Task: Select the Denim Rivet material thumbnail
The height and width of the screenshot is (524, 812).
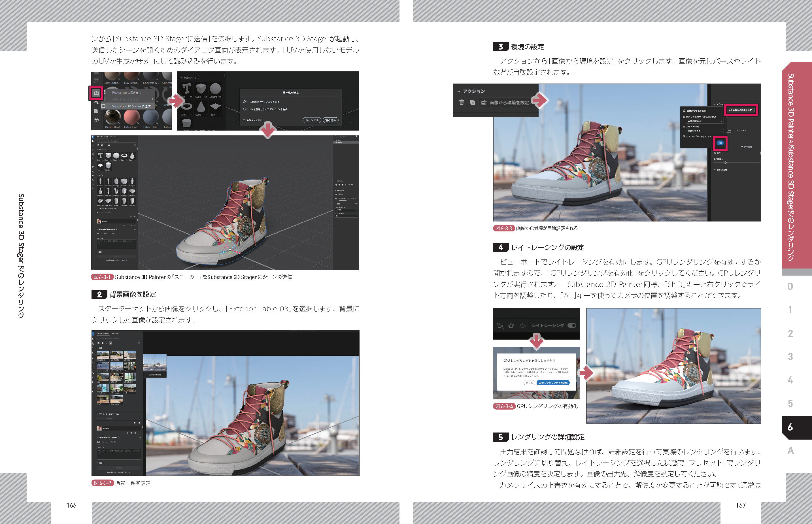Action: click(x=112, y=117)
